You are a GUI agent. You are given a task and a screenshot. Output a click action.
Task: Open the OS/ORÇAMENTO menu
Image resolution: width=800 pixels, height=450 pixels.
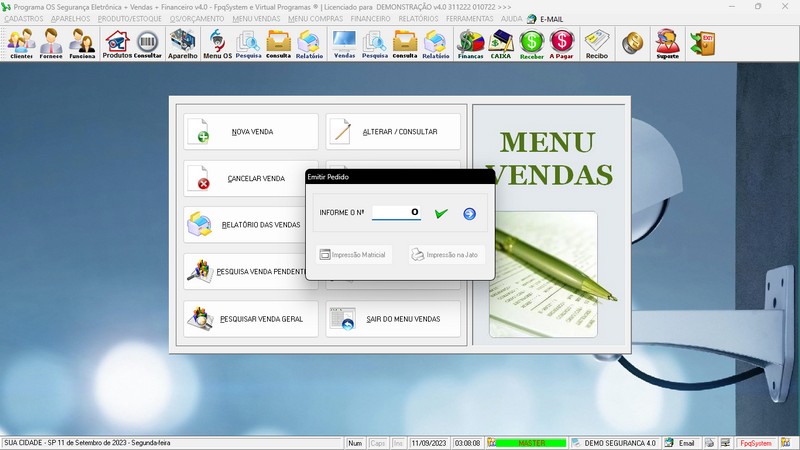pyautogui.click(x=197, y=19)
